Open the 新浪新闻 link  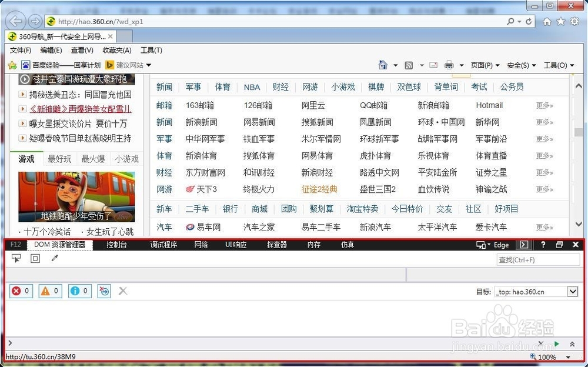(201, 122)
